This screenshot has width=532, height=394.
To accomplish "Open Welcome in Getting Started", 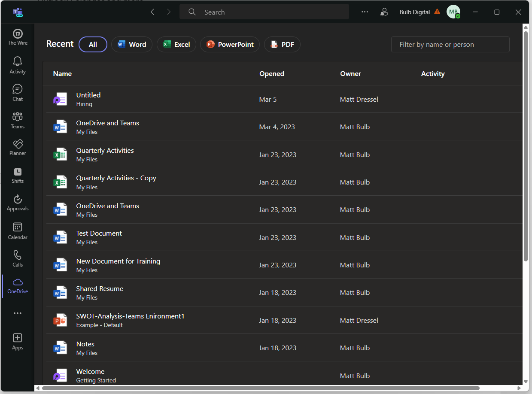I will click(x=90, y=372).
